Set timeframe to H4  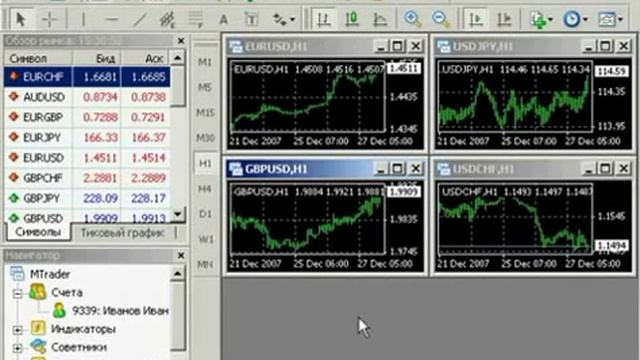click(x=205, y=189)
